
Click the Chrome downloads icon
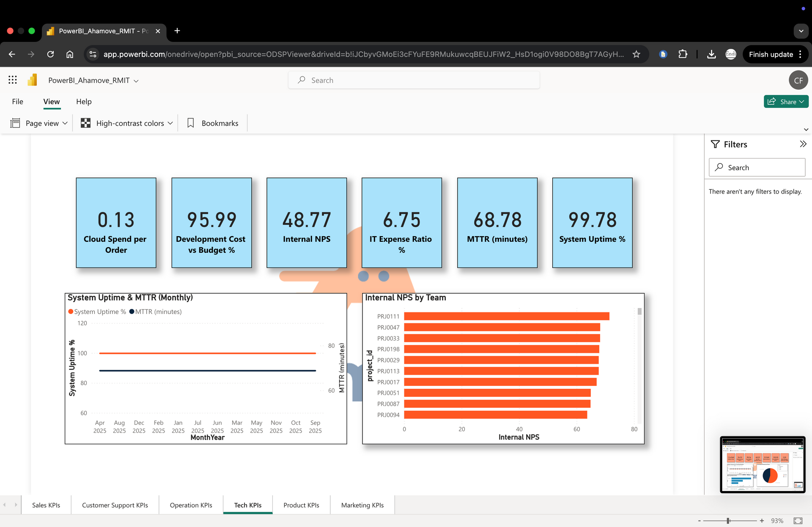(711, 54)
